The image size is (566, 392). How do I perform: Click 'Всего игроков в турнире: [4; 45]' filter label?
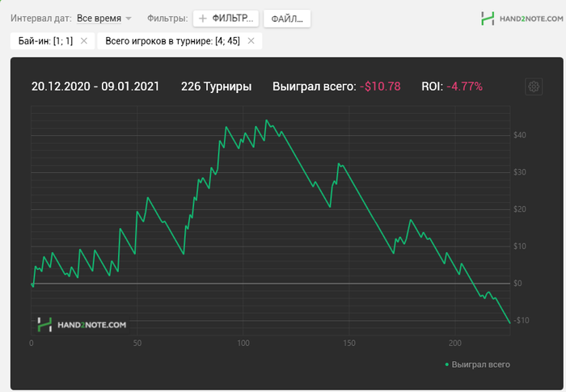172,41
